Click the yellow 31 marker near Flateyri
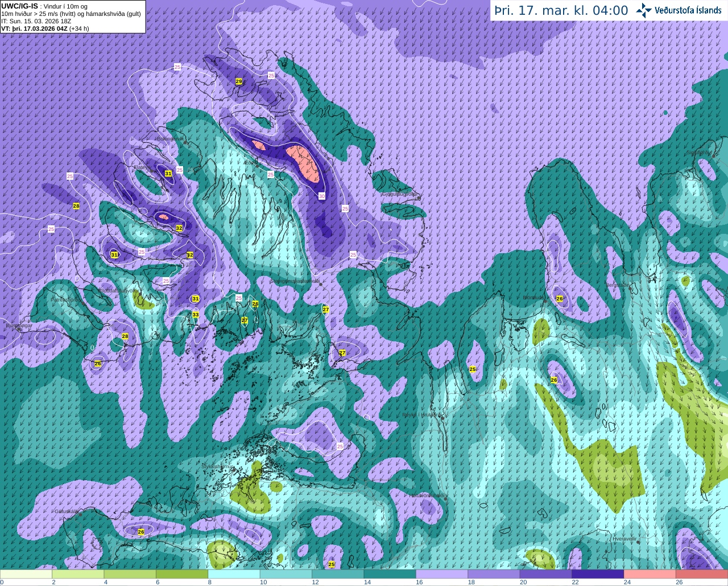728x586 pixels. (168, 174)
